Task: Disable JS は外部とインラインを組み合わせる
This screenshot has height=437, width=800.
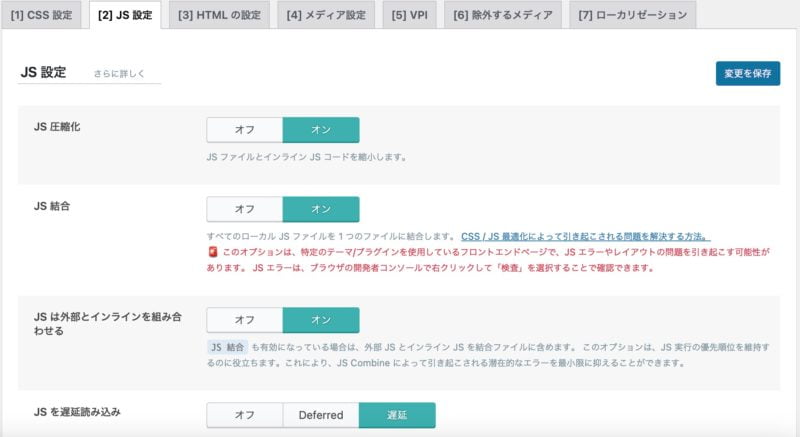Action: (x=244, y=319)
